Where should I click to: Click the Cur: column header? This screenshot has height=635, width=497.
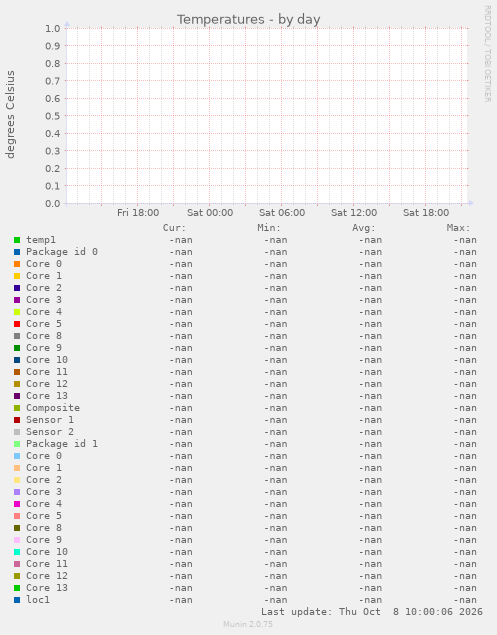tap(174, 228)
